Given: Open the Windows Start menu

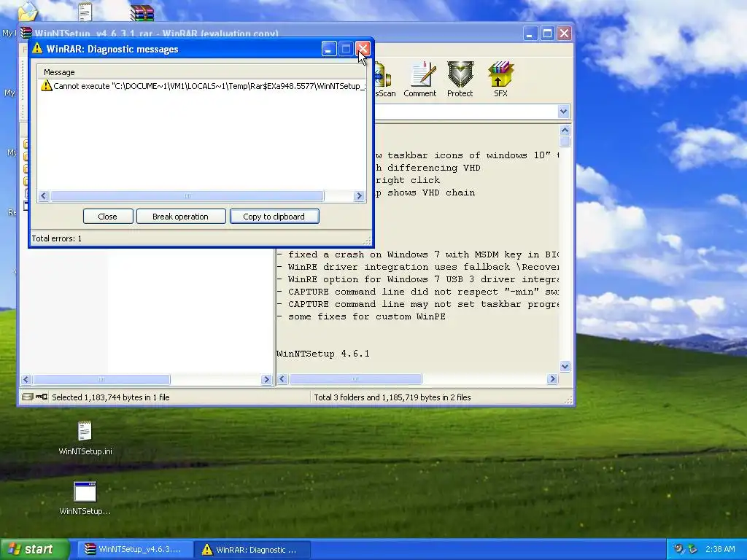Looking at the screenshot, I should (34, 550).
